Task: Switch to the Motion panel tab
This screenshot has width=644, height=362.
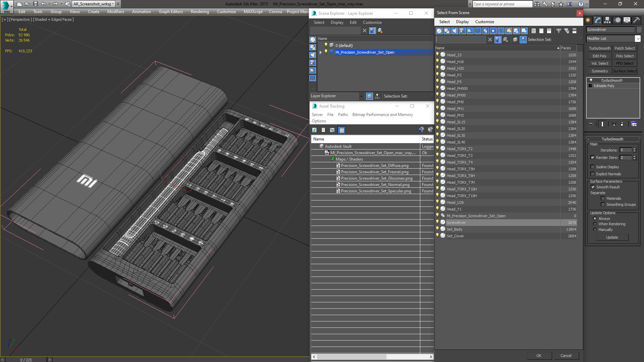Action: (617, 20)
